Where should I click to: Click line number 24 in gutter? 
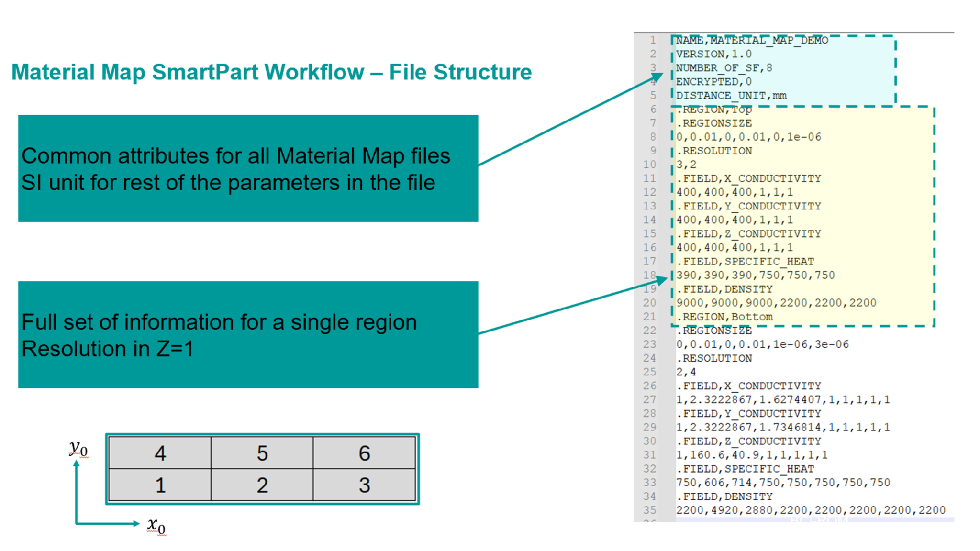pyautogui.click(x=649, y=358)
